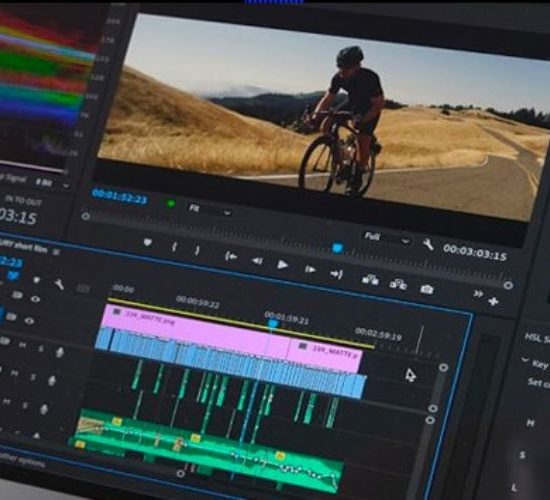Play the sequence in Program monitor
550x500 pixels.
pyautogui.click(x=283, y=265)
